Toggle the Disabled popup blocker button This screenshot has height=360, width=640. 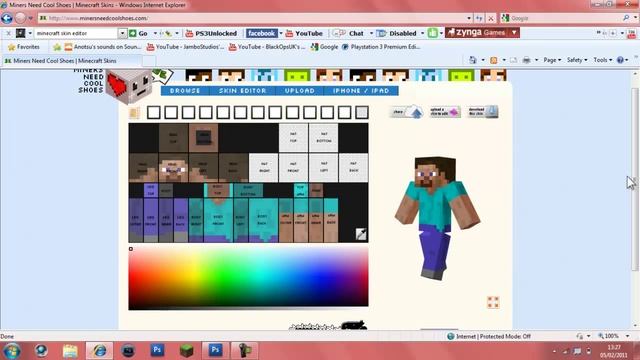coord(397,33)
